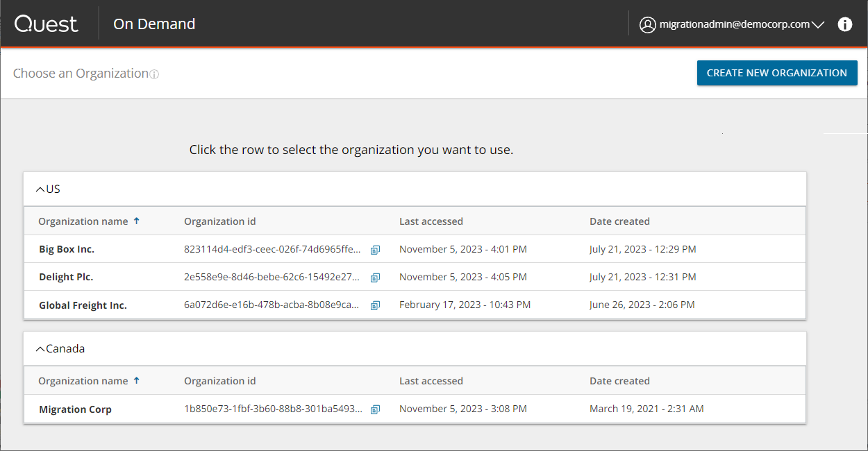Copy the Delight Plc. organization id
868x451 pixels.
click(375, 278)
